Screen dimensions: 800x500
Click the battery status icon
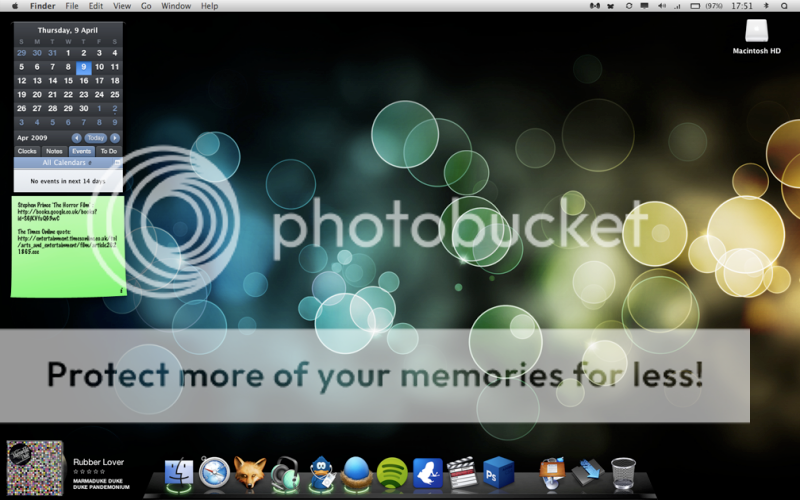pyautogui.click(x=695, y=6)
